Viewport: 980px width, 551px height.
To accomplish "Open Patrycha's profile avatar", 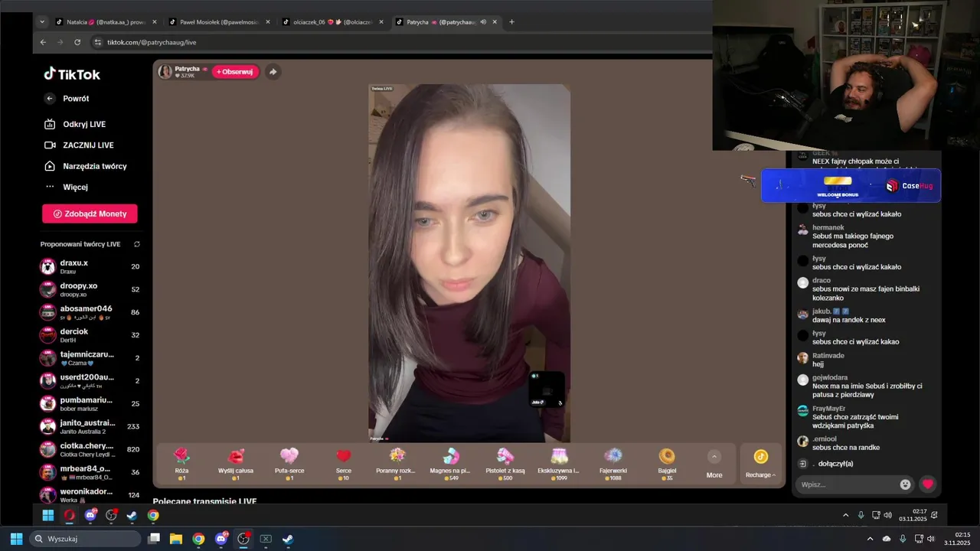I will click(x=165, y=72).
